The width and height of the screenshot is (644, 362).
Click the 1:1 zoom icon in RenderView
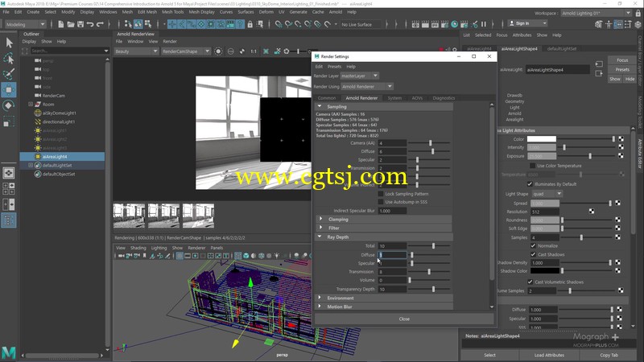(x=254, y=51)
